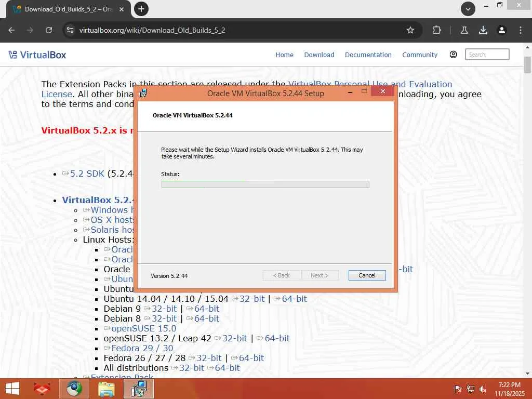Open the Extensions puzzle icon

(436, 30)
